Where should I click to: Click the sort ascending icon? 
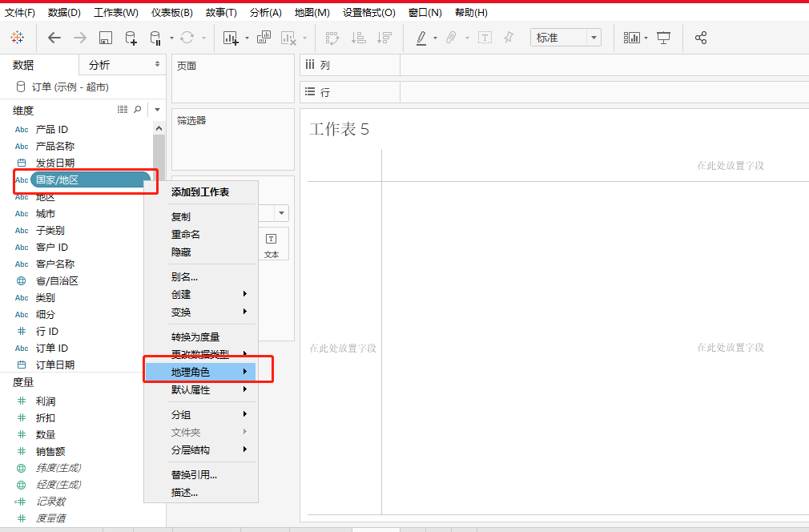[359, 37]
